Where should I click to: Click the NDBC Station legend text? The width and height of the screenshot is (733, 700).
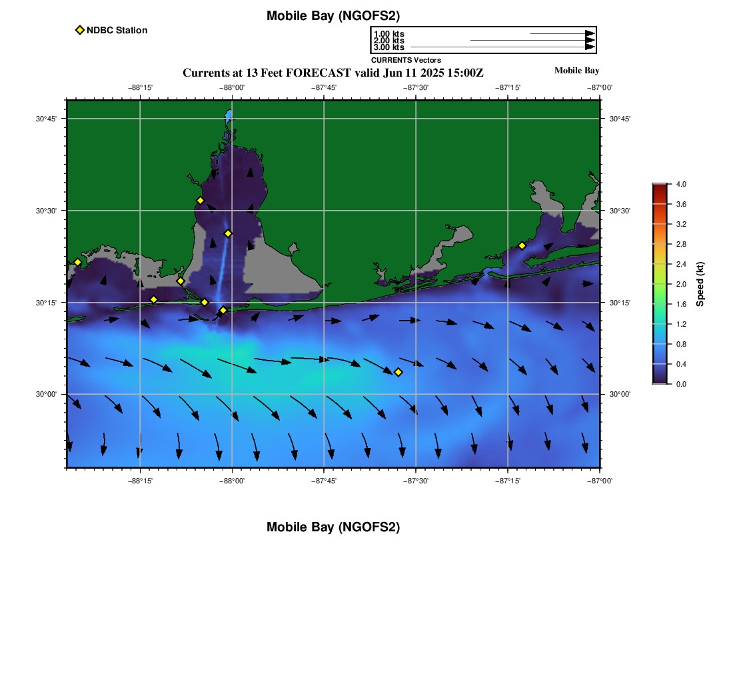tap(117, 30)
